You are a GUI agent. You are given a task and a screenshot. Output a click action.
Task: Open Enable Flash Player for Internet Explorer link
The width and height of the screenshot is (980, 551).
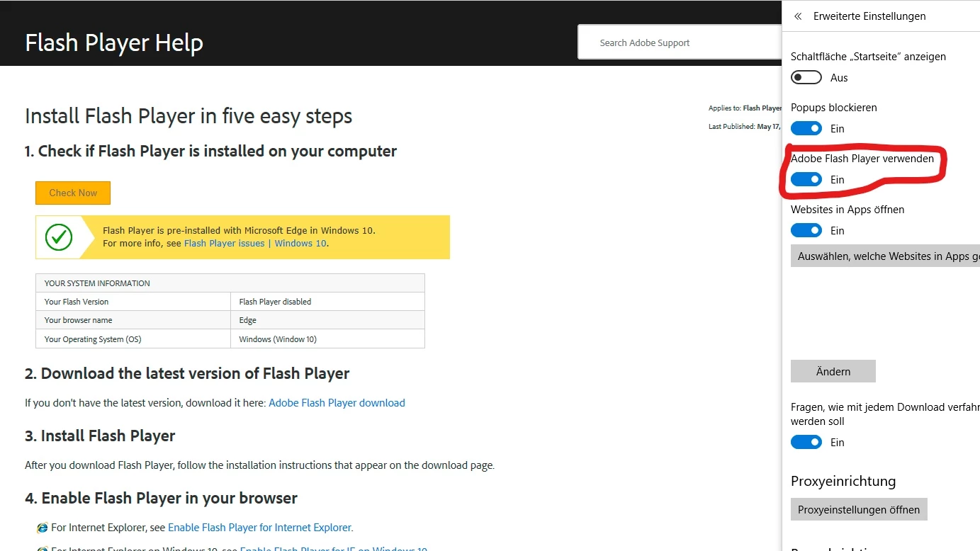point(259,528)
